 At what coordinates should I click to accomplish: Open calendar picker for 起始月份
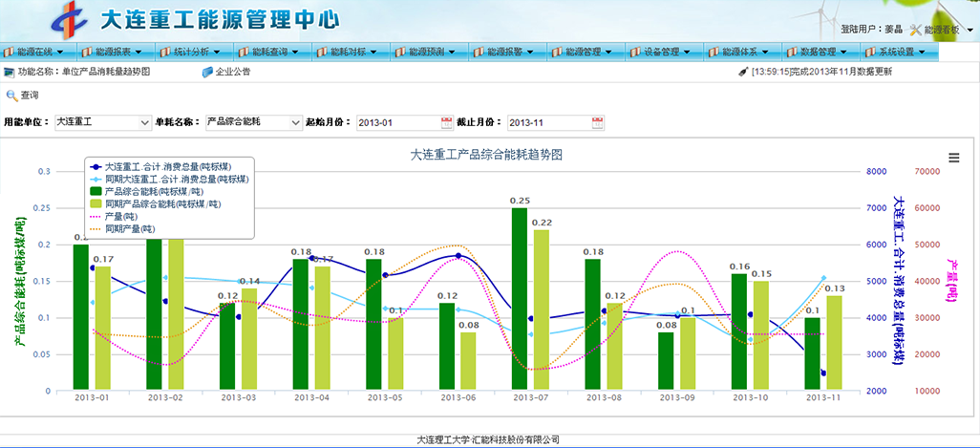point(446,122)
